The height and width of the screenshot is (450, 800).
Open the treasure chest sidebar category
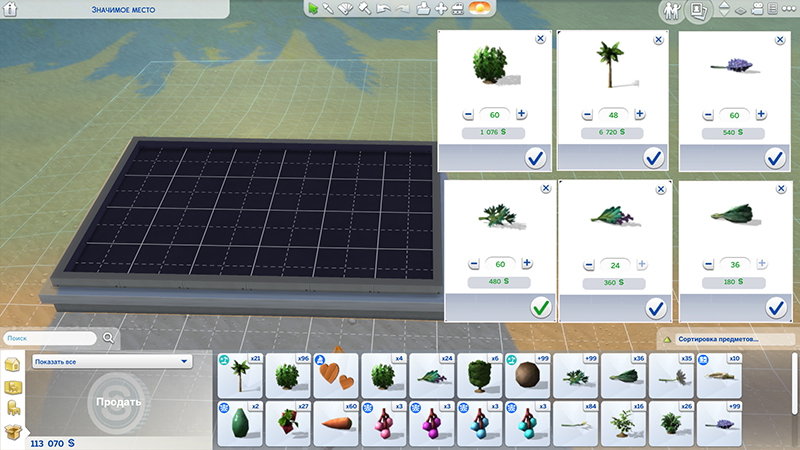[x=12, y=387]
